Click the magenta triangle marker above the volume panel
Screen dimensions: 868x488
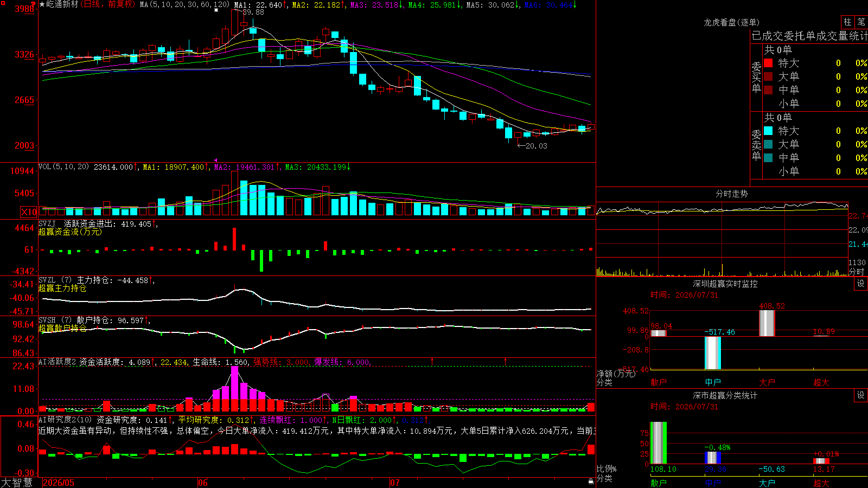[215, 160]
